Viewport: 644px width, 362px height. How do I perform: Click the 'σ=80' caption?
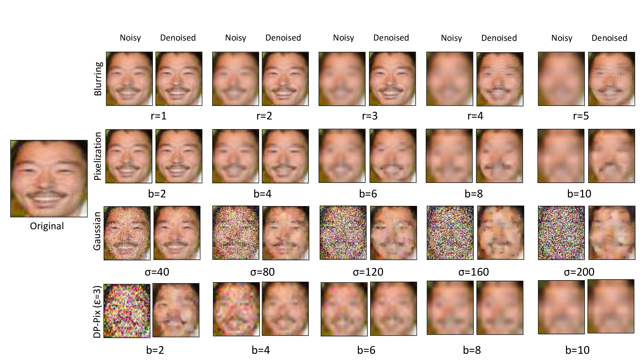pyautogui.click(x=262, y=272)
